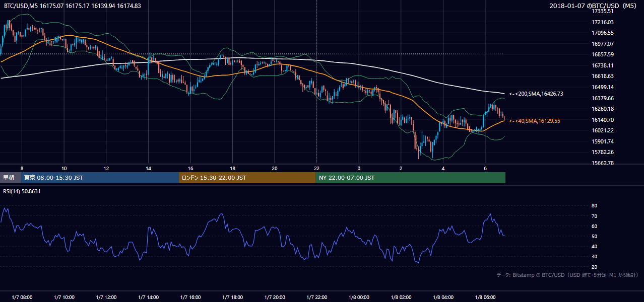The image size is (644, 302).
Task: Click the 1/7 10:00 time axis label
Action: point(64,297)
